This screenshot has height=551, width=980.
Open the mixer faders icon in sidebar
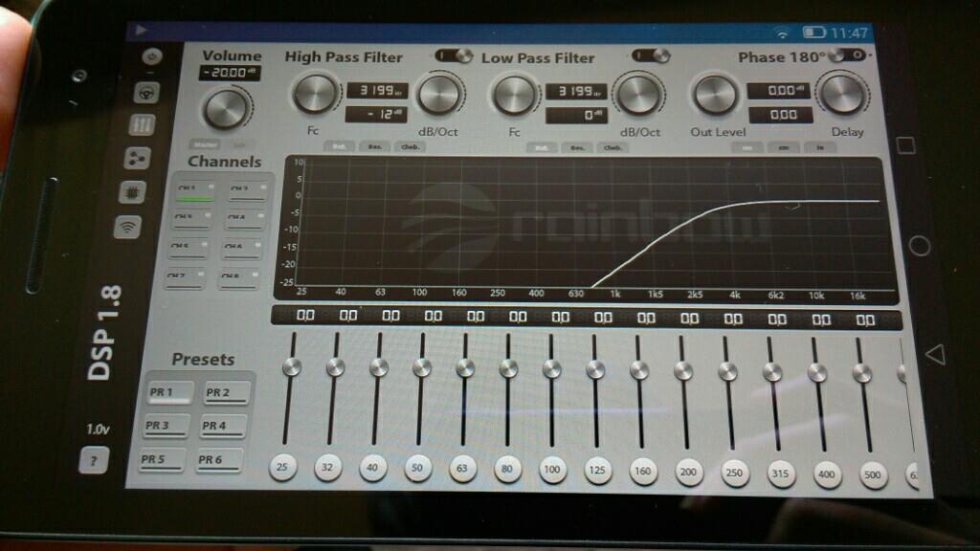click(x=143, y=125)
